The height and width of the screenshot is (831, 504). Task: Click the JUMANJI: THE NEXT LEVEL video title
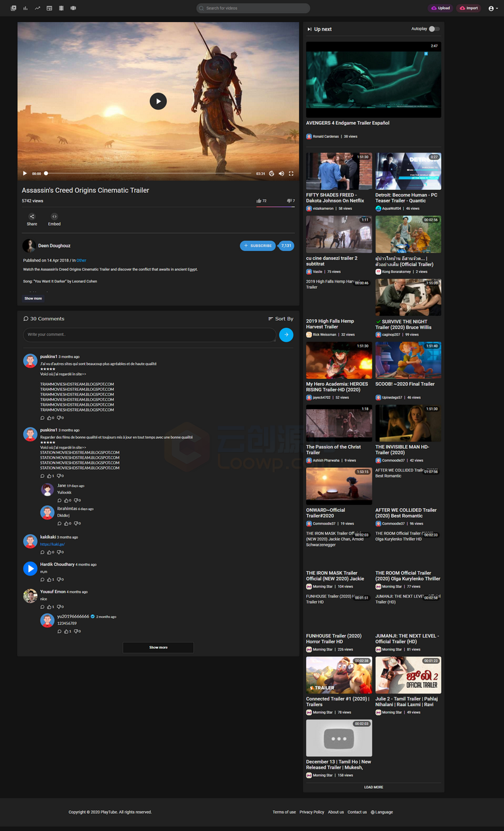(407, 639)
